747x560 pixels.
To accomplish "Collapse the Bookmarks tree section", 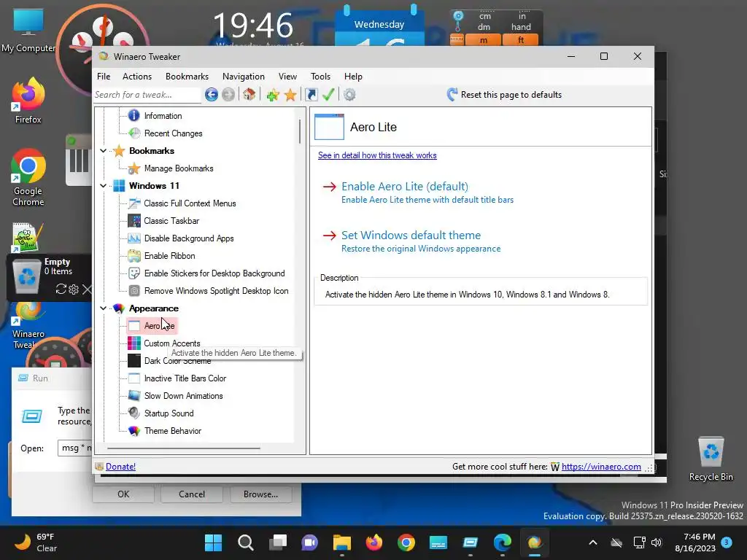I will click(103, 151).
